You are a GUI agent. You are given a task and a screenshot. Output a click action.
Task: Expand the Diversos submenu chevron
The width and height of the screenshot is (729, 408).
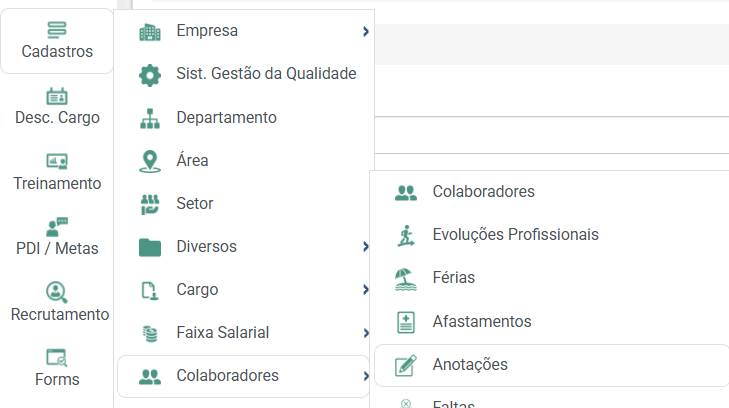tap(366, 247)
